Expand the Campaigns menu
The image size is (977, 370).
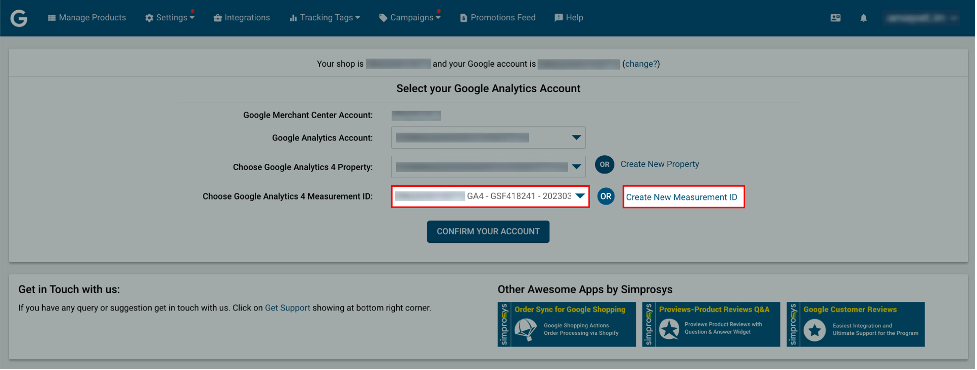pos(410,17)
